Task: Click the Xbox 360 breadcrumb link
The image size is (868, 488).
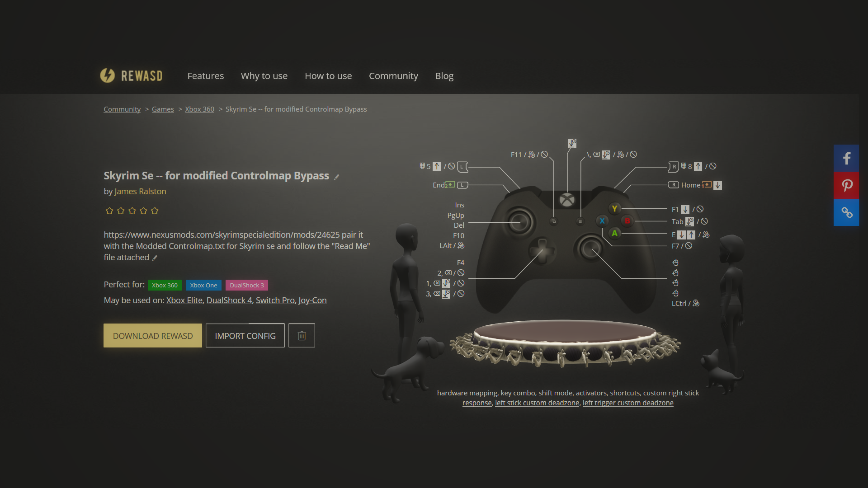Action: click(200, 109)
